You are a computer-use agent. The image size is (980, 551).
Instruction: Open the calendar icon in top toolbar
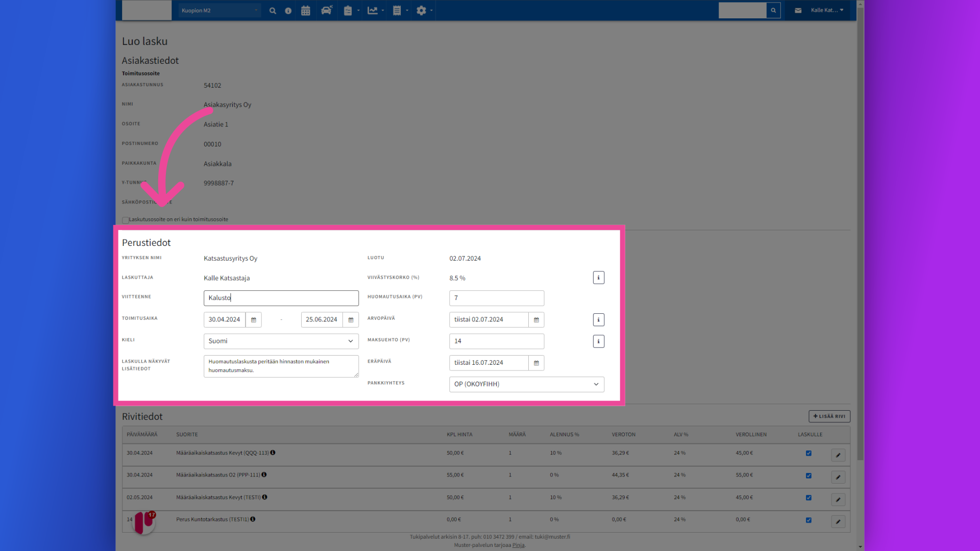[305, 11]
